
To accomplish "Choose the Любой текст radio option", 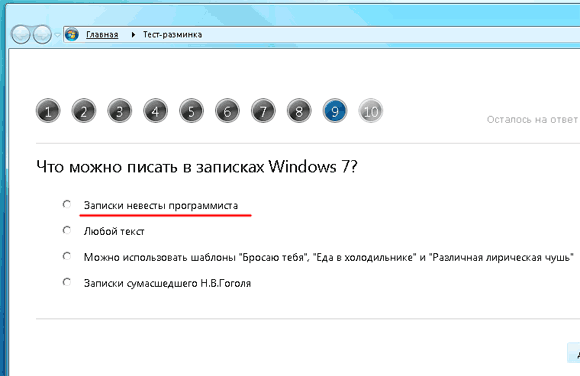I will coord(67,230).
